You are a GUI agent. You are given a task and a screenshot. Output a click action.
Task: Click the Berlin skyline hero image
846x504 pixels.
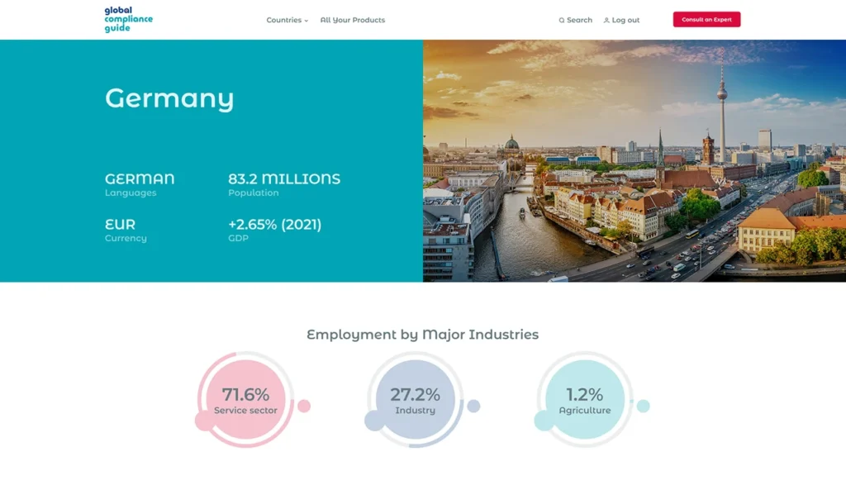pyautogui.click(x=634, y=161)
